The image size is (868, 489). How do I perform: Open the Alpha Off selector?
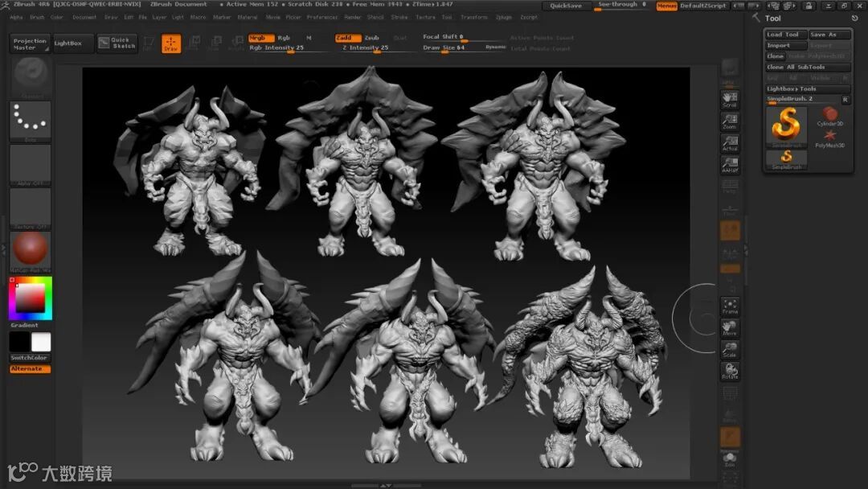(x=31, y=165)
